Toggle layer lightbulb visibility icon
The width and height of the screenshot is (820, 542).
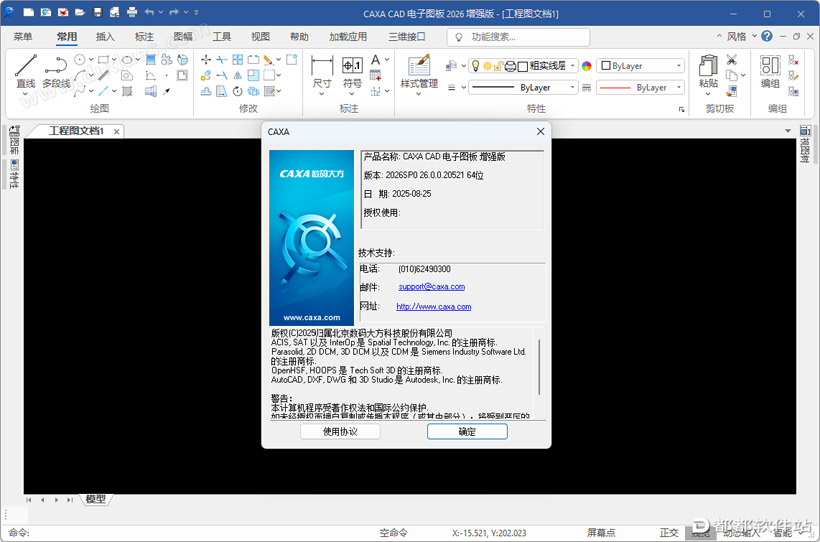tap(475, 65)
